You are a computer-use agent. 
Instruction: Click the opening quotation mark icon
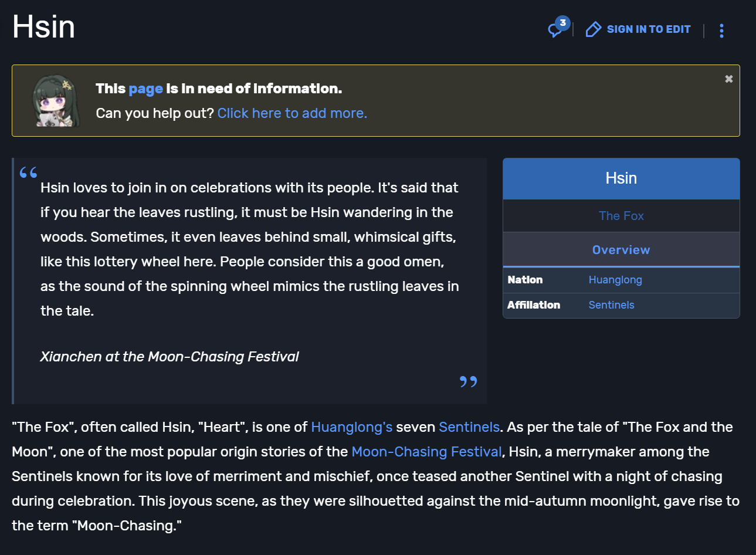point(28,172)
